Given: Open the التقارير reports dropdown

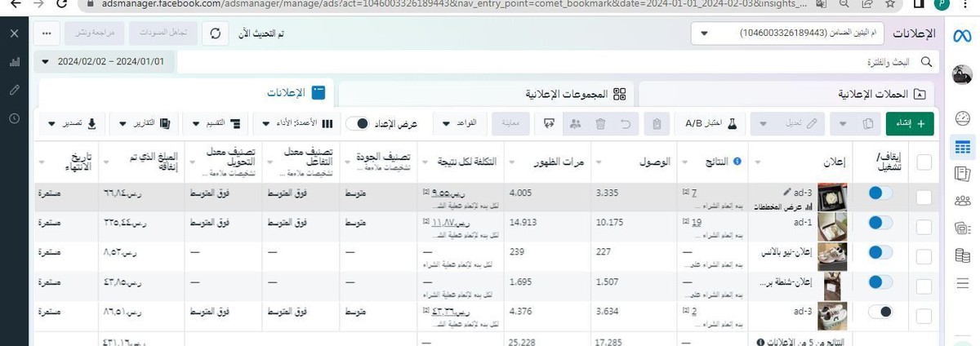Looking at the screenshot, I should 144,123.
